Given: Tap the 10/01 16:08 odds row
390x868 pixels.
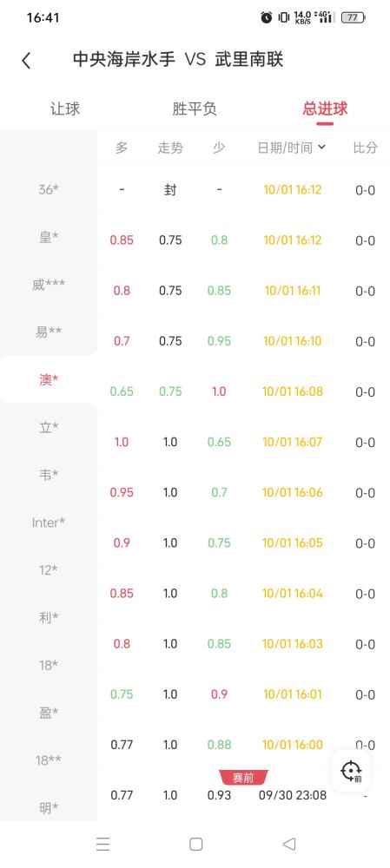Looking at the screenshot, I should (x=244, y=391).
